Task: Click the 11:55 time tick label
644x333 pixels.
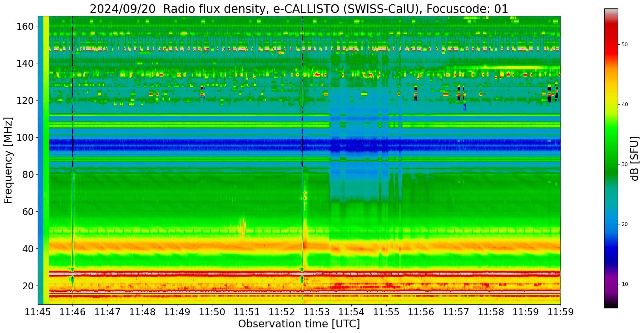Action: click(x=386, y=312)
